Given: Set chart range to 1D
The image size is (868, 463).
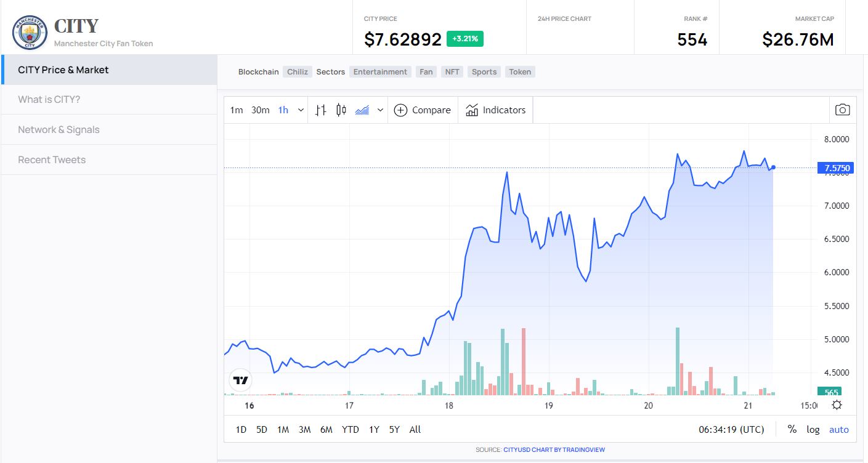Looking at the screenshot, I should (x=241, y=430).
